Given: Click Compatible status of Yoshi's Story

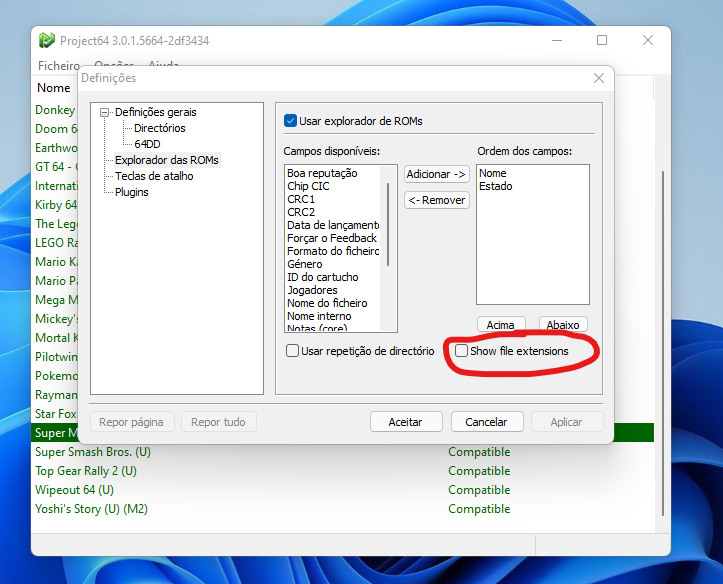Looking at the screenshot, I should point(479,509).
